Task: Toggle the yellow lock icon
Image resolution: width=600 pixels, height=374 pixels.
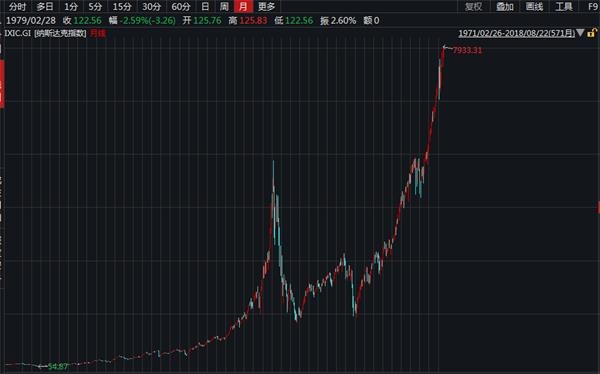Action: [x=592, y=33]
